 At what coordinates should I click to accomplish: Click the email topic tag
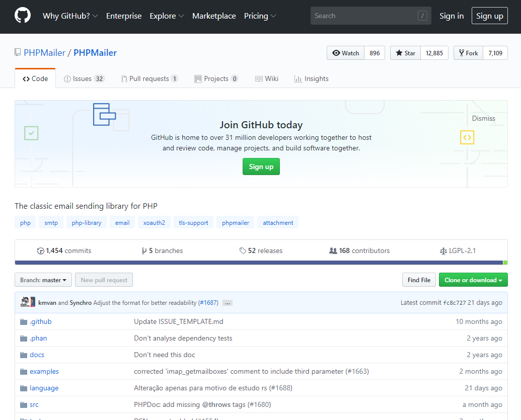coord(122,222)
